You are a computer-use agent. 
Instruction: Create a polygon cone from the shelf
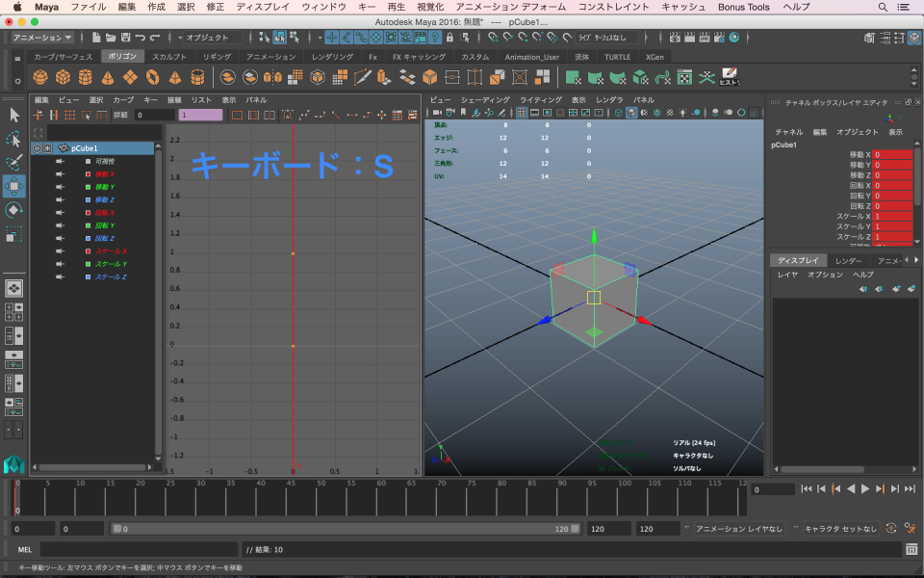tap(108, 77)
